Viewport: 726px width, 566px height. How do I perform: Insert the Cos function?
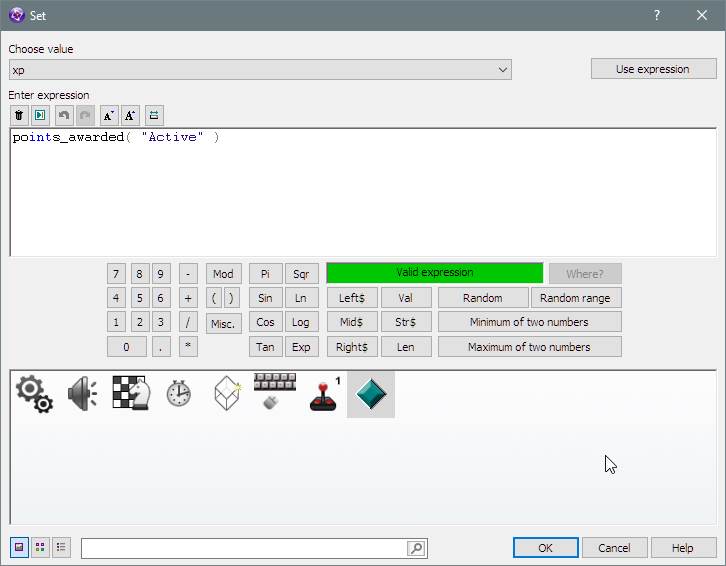pyautogui.click(x=265, y=322)
